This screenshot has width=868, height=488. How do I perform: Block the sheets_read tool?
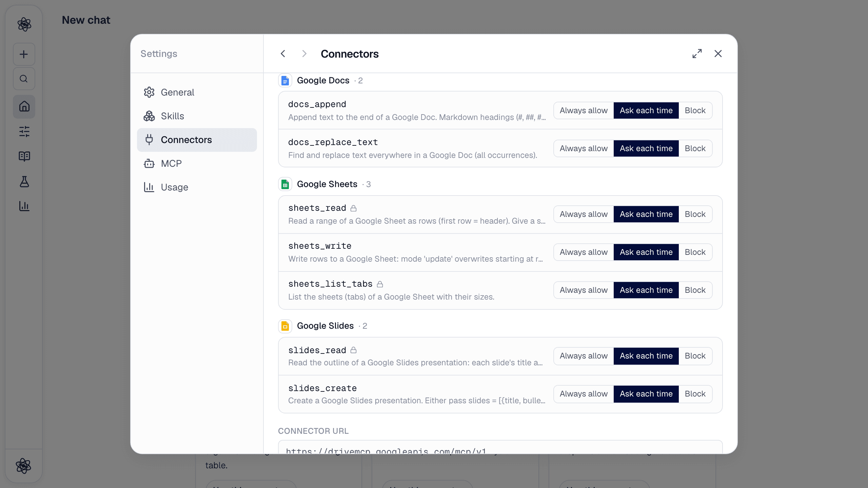click(x=695, y=214)
